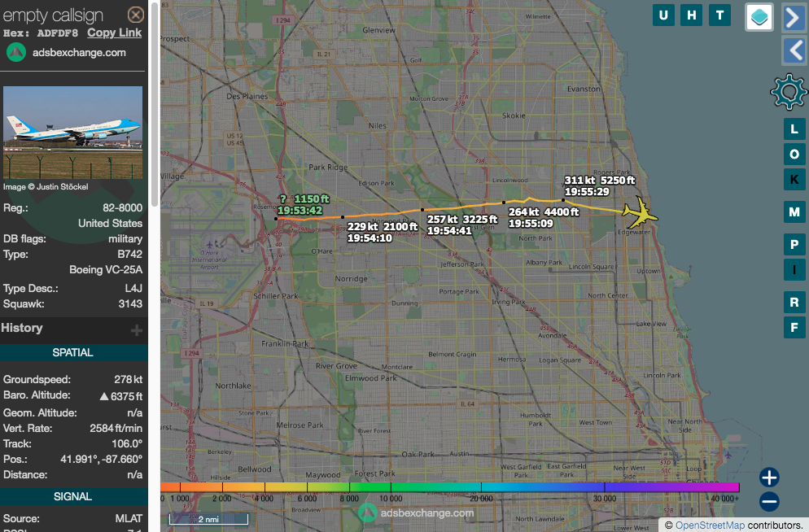Image resolution: width=809 pixels, height=532 pixels.
Task: Click the F map button
Action: coord(794,327)
